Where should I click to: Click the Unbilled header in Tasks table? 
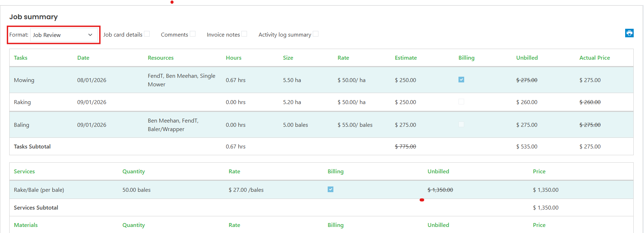527,58
